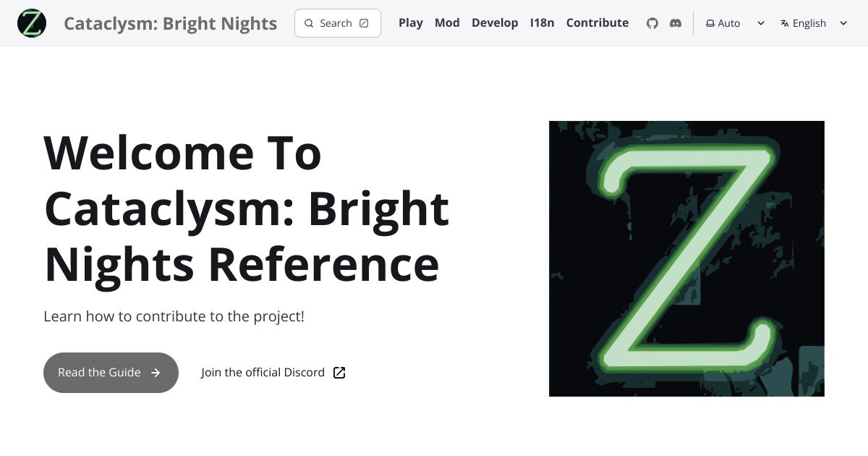Click the Search box in the header
The height and width of the screenshot is (456, 868).
click(338, 23)
